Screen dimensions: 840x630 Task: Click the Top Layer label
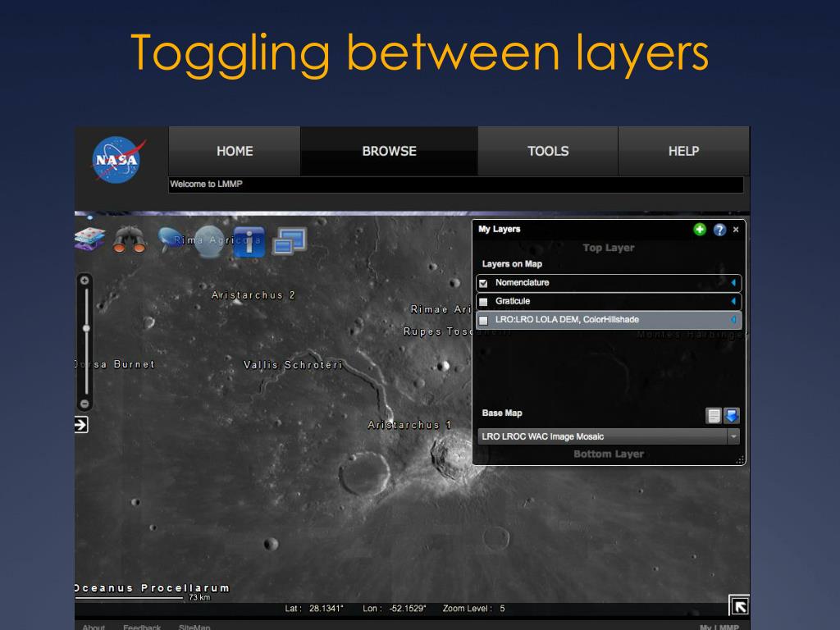[609, 248]
